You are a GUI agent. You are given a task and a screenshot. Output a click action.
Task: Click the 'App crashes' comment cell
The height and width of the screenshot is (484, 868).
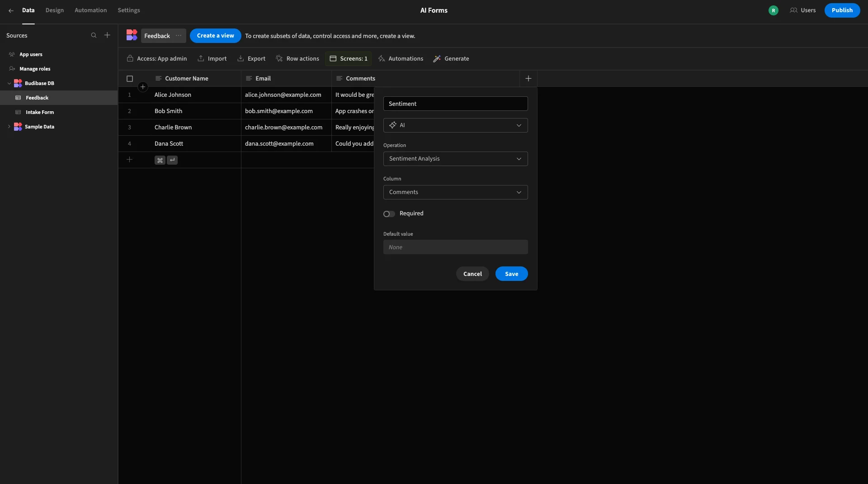click(x=353, y=111)
